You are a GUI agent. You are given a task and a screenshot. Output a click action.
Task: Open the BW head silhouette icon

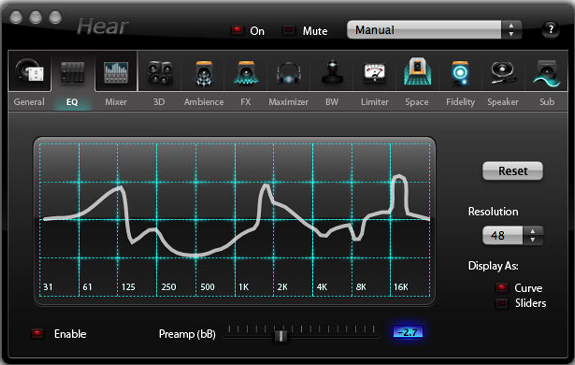click(x=332, y=72)
